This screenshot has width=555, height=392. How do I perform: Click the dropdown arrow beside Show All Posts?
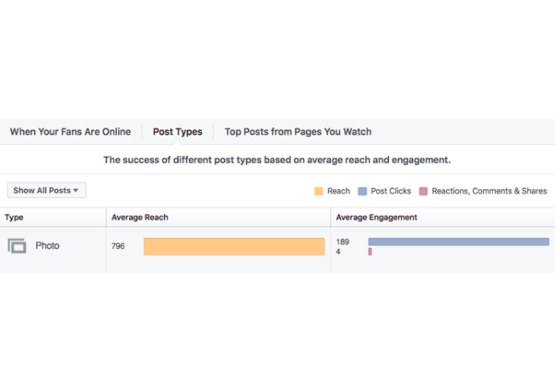[x=76, y=190]
